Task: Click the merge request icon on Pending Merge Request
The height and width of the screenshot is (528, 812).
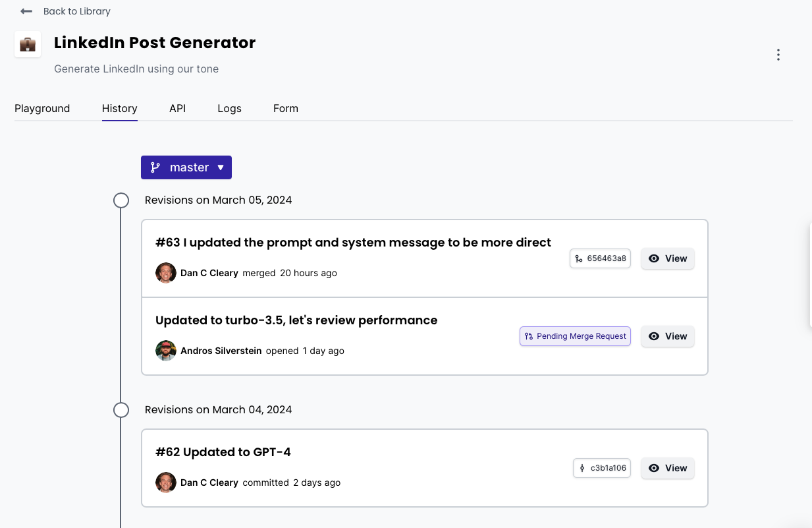Action: pyautogui.click(x=529, y=336)
